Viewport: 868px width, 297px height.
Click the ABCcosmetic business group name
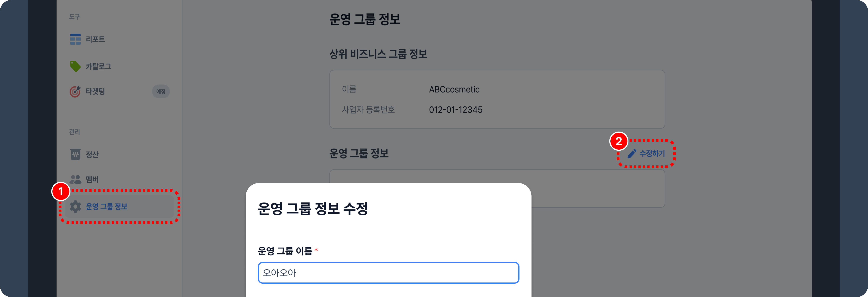[454, 89]
